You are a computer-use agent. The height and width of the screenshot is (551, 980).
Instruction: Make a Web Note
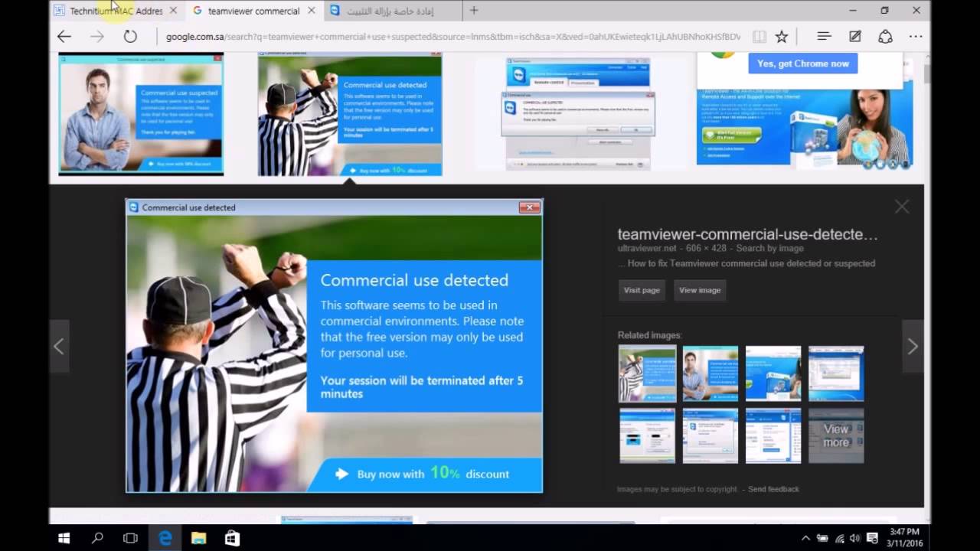[855, 36]
